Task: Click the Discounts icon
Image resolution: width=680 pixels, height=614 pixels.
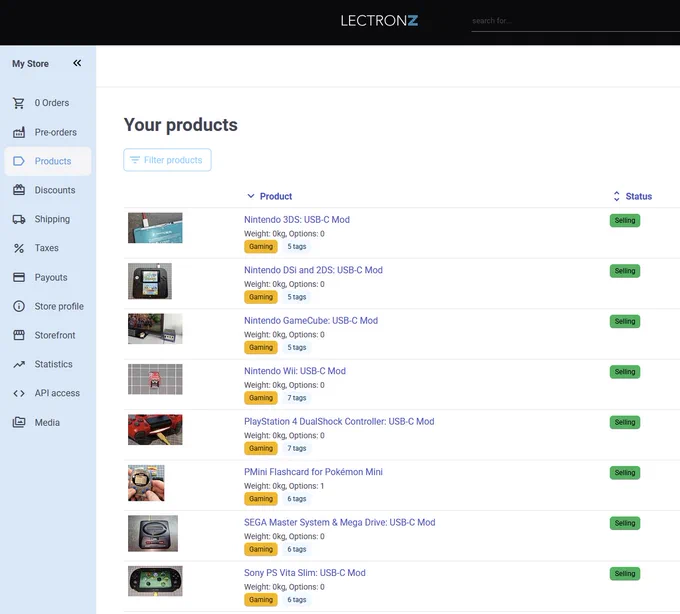Action: (x=19, y=190)
